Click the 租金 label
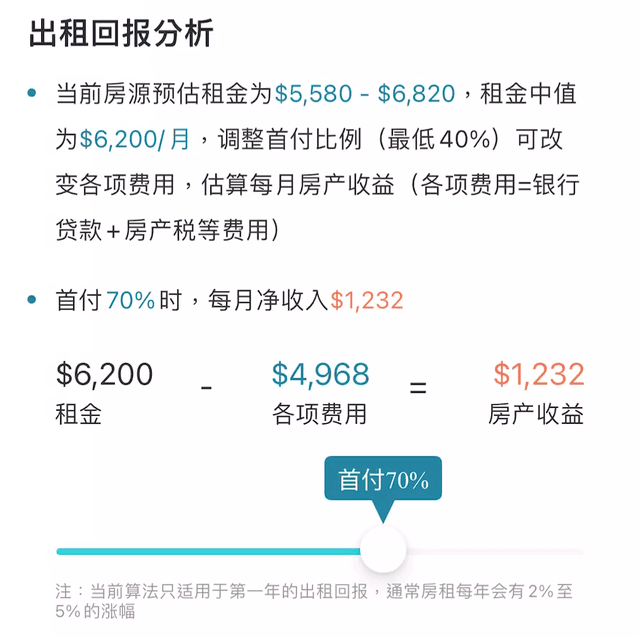 (x=78, y=414)
